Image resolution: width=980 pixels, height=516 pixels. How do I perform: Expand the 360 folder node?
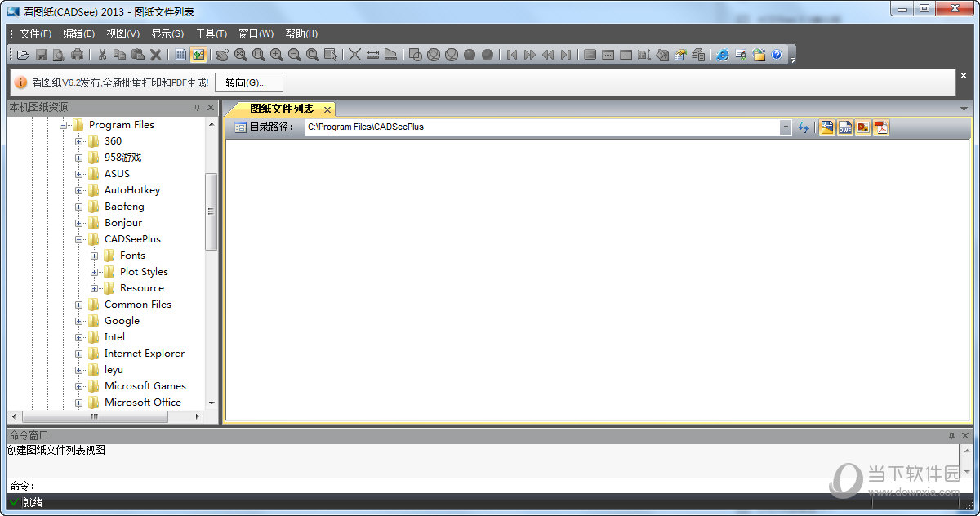[79, 141]
